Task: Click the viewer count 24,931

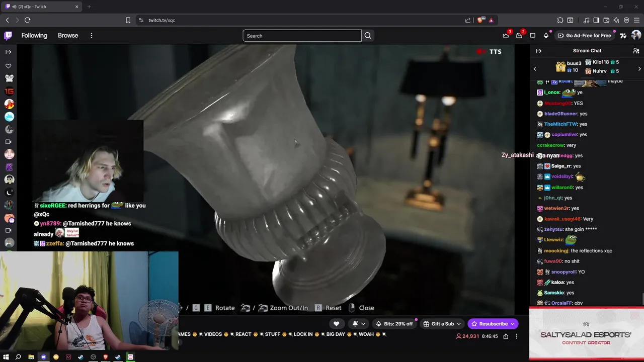Action: click(x=467, y=336)
